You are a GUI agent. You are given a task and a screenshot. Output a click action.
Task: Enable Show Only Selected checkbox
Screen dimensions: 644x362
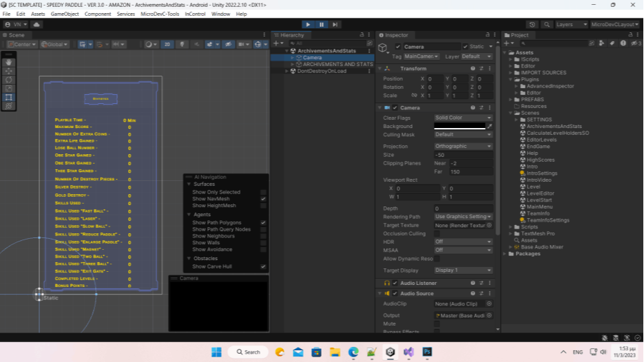point(263,193)
